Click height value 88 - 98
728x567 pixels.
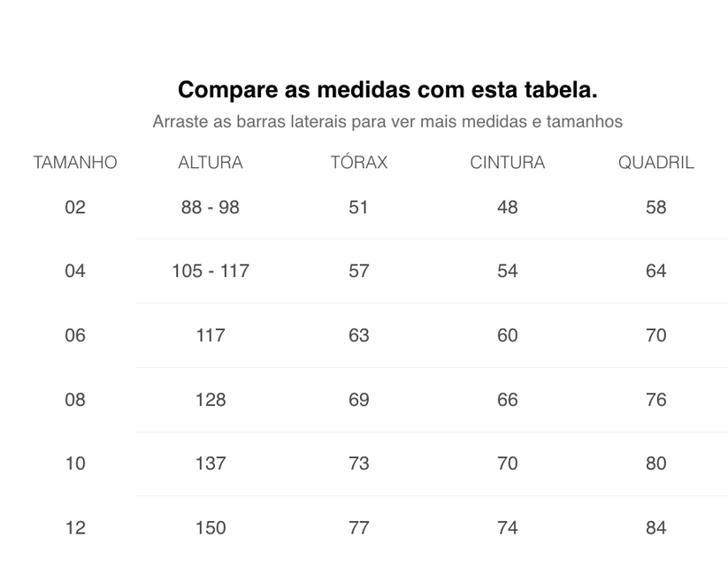point(211,207)
